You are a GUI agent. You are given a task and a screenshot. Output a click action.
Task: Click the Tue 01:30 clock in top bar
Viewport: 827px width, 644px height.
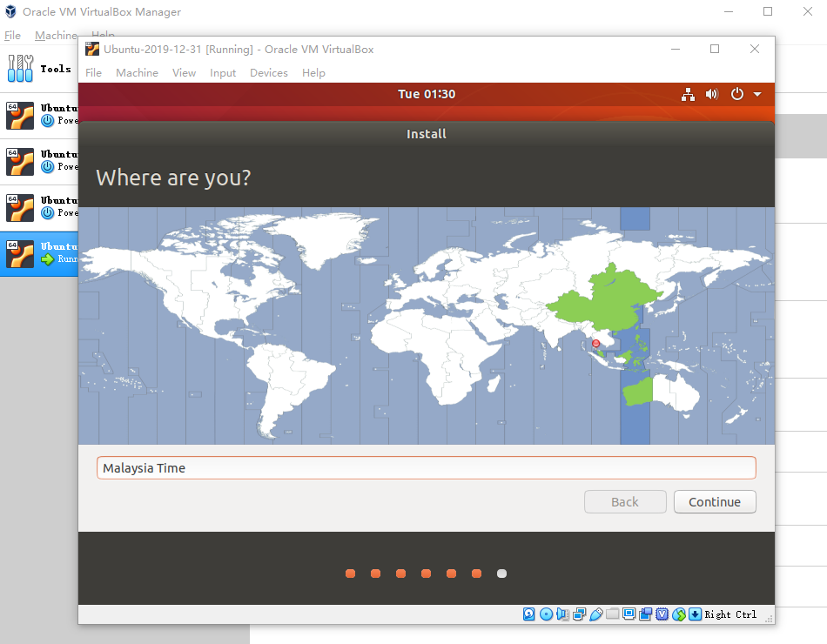tap(427, 94)
